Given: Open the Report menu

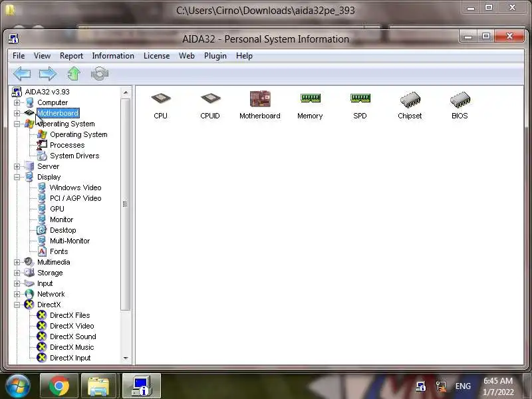Looking at the screenshot, I should pyautogui.click(x=71, y=56).
